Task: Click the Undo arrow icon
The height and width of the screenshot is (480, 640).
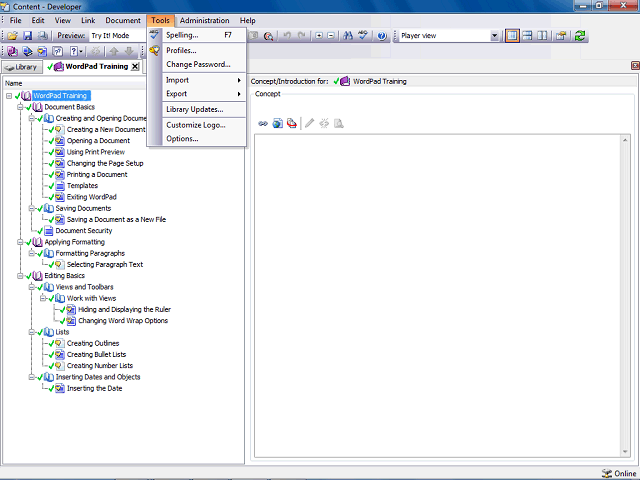Action: [x=287, y=36]
